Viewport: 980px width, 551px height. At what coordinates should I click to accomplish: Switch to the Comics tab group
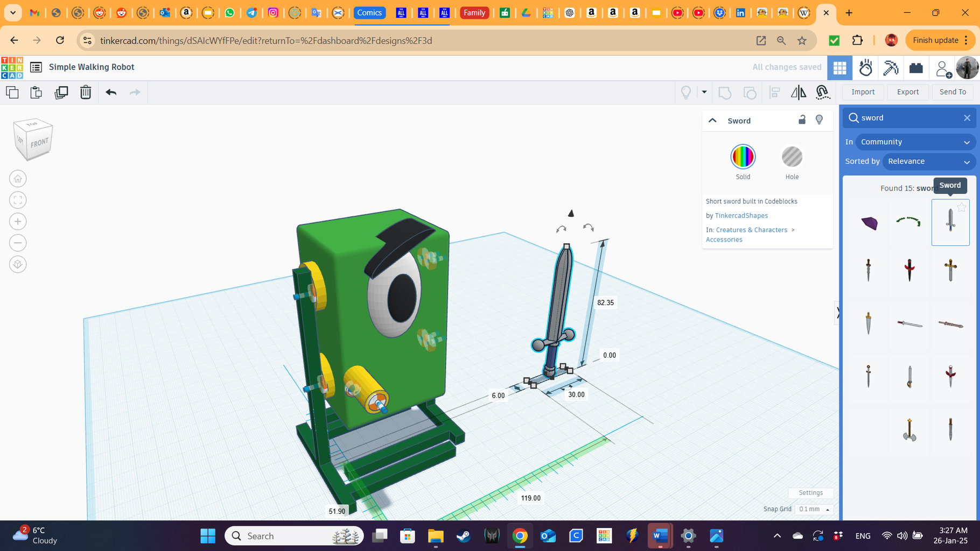tap(369, 12)
